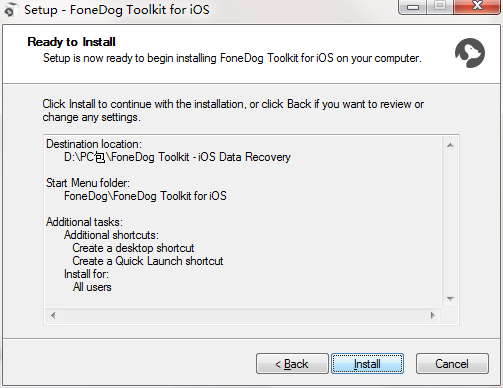The width and height of the screenshot is (503, 388).
Task: Click the "Start Menu folder:" line
Action: [x=88, y=183]
